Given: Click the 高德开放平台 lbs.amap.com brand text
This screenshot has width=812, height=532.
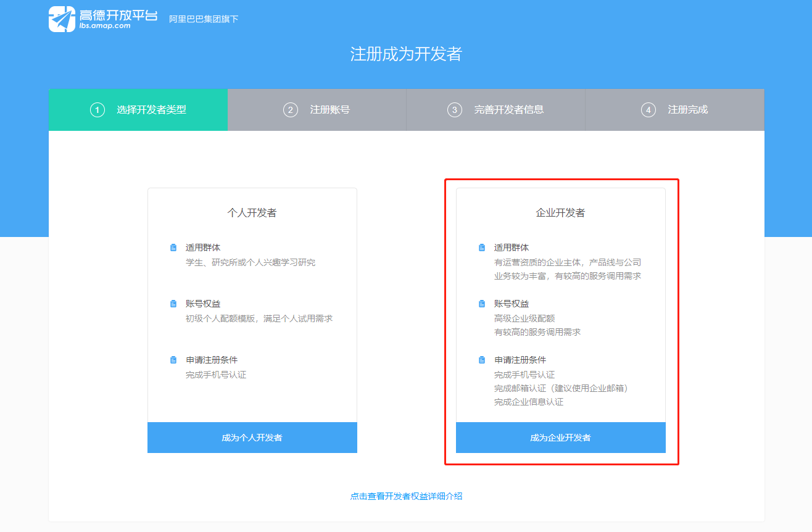Looking at the screenshot, I should [x=118, y=19].
